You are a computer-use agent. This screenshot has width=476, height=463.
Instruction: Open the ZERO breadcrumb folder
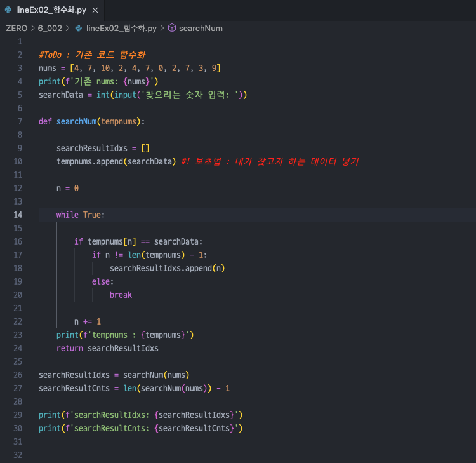pos(17,28)
